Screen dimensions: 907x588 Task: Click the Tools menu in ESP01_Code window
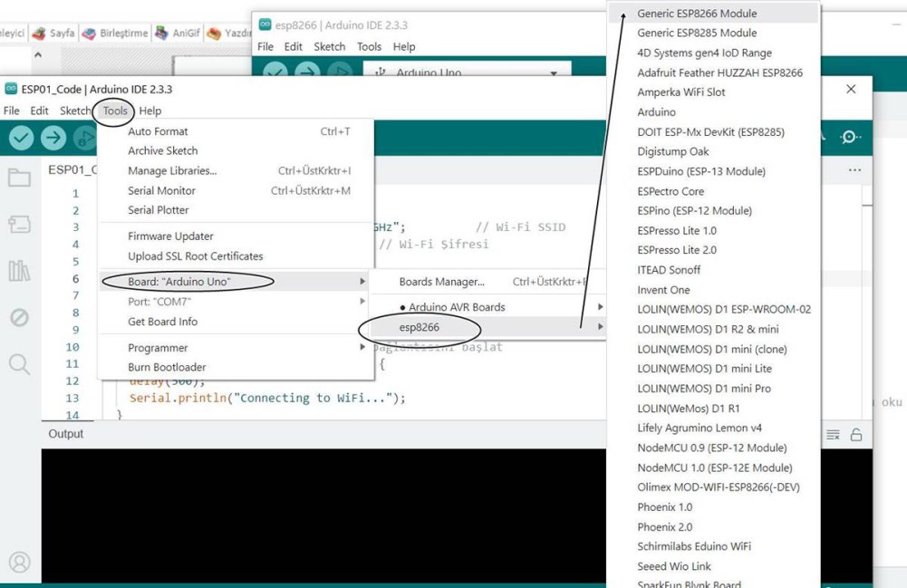115,111
